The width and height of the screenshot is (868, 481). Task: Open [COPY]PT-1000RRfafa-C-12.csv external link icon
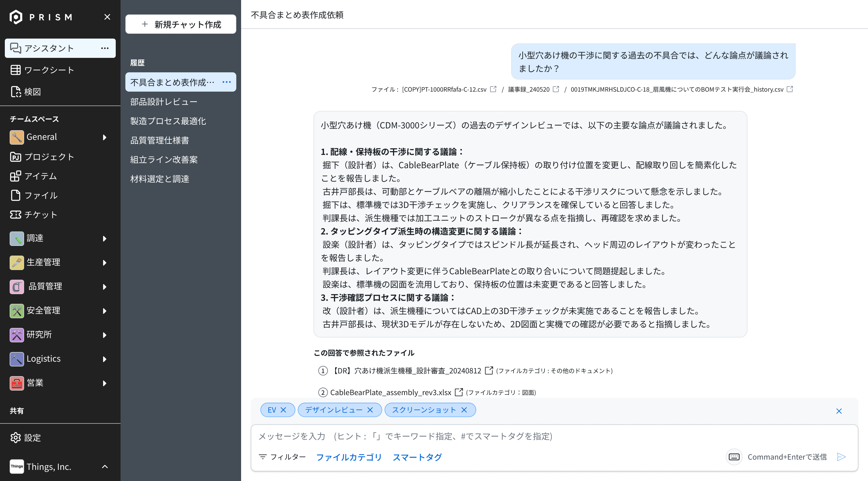[x=493, y=89]
